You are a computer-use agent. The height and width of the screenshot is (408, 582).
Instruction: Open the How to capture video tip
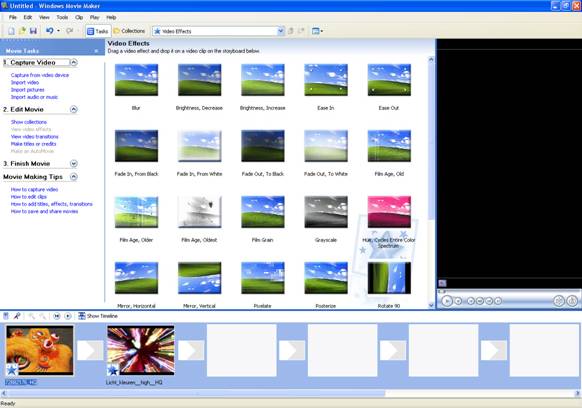(34, 189)
